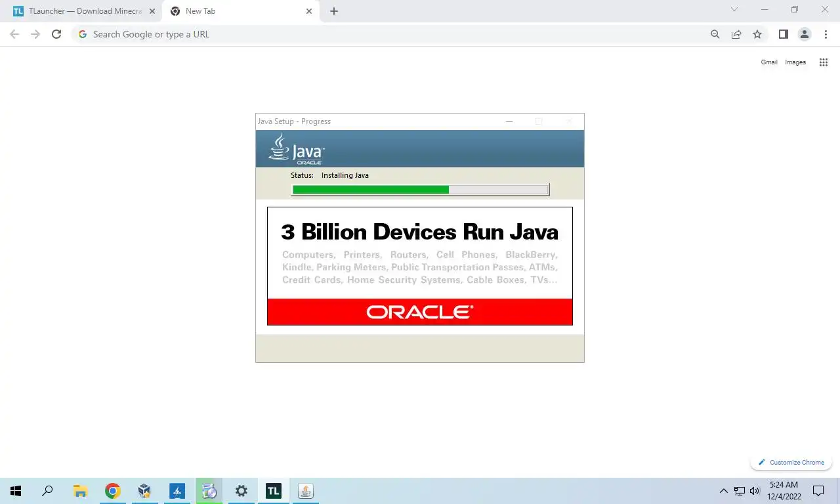The image size is (840, 504).
Task: Open the Gmail link
Action: (769, 62)
